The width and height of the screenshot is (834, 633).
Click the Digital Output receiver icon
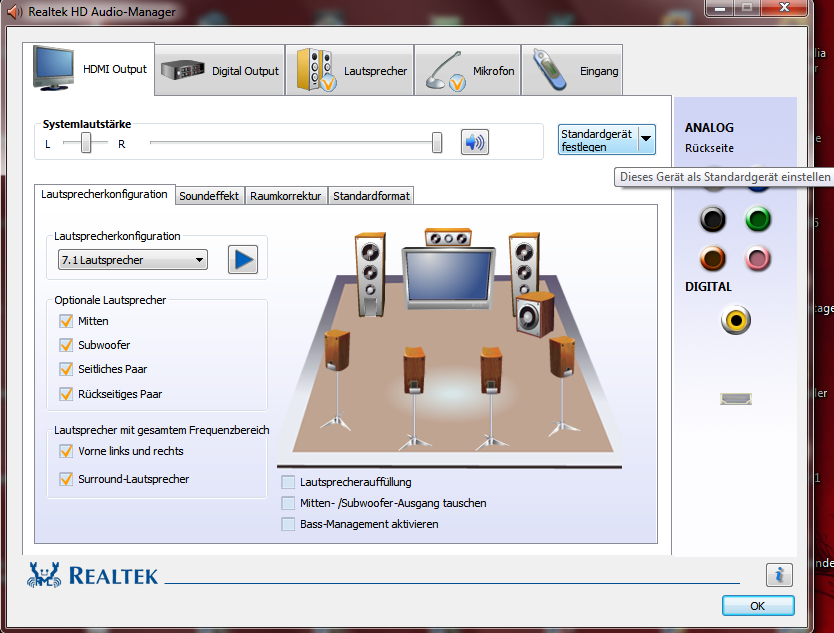[182, 70]
